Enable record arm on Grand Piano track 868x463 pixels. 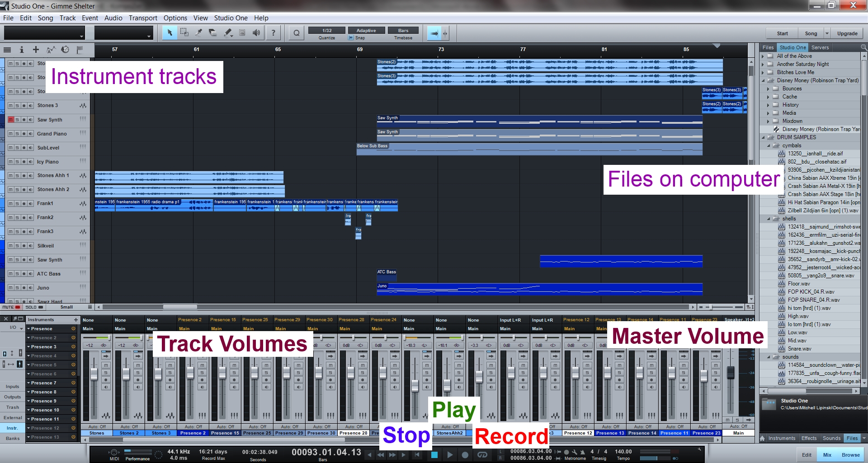click(x=24, y=134)
